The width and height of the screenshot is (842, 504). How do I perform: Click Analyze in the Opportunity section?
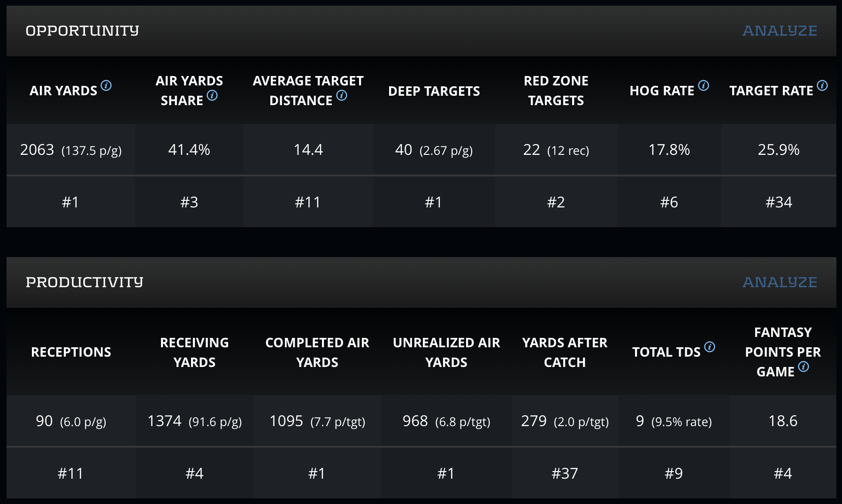[780, 31]
